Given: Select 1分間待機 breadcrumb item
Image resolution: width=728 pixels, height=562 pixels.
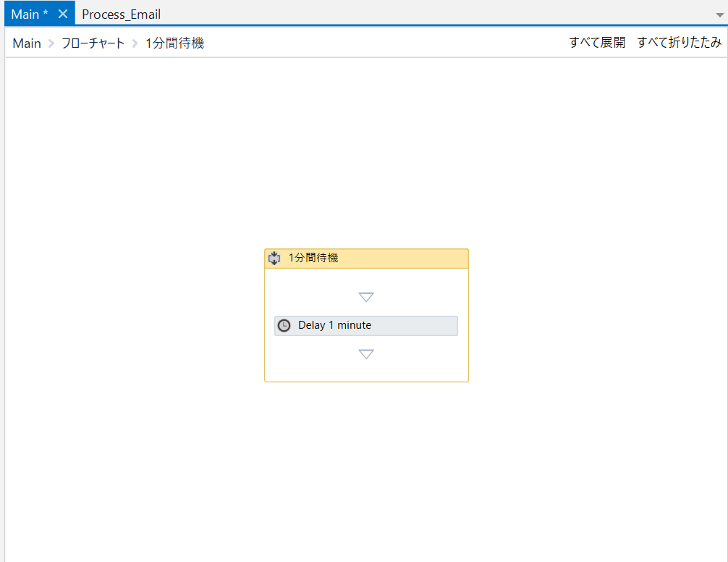Looking at the screenshot, I should coord(174,43).
